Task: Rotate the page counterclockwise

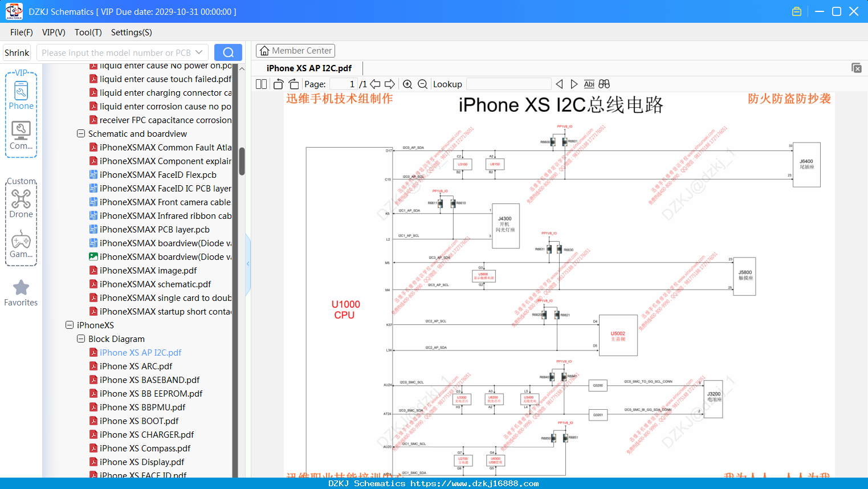Action: (279, 84)
